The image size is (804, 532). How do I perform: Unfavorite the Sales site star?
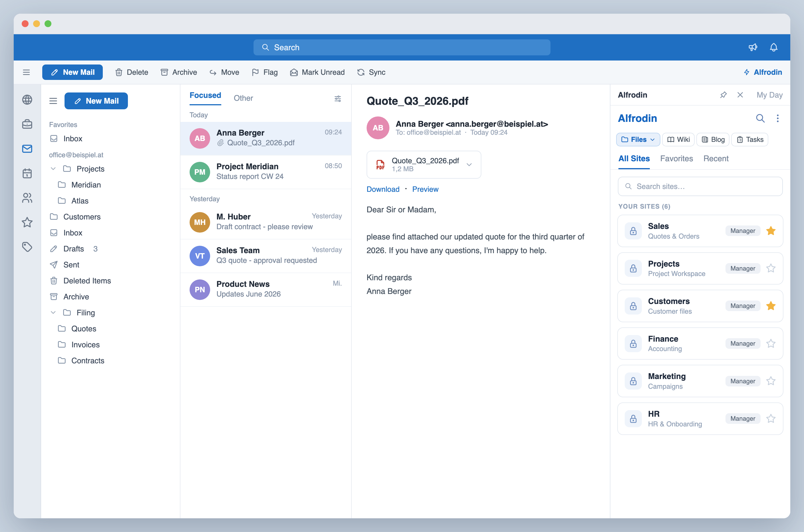click(x=771, y=231)
